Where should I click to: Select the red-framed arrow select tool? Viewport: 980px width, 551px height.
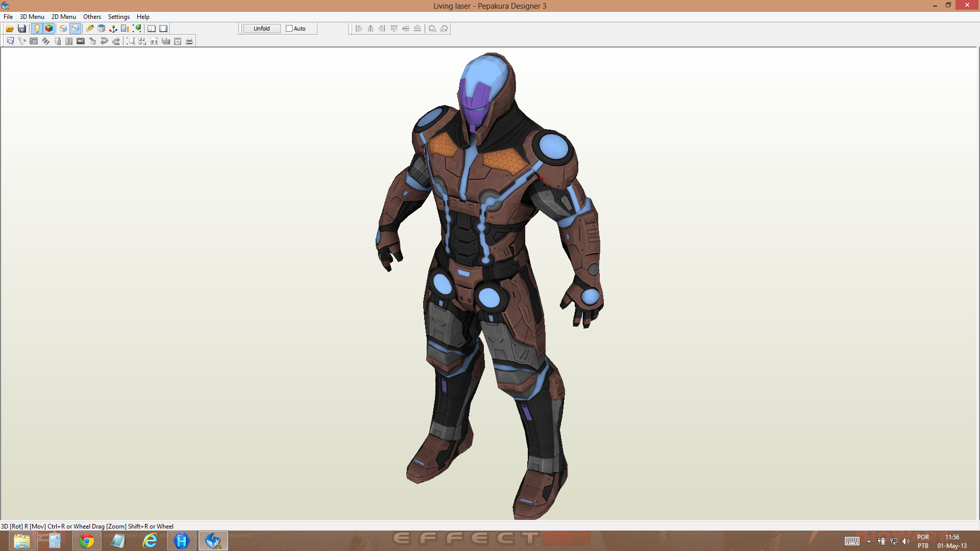pos(10,41)
